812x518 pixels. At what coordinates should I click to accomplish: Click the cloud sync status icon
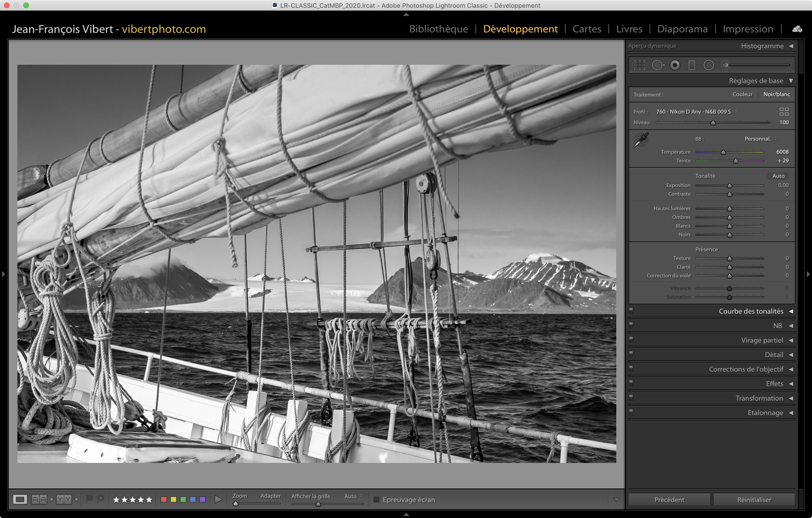797,29
